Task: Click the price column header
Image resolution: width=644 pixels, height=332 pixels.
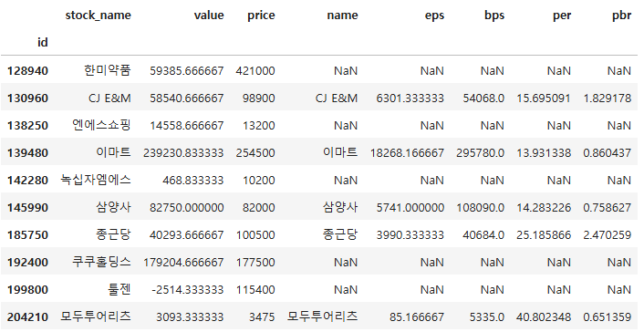Action: 261,16
